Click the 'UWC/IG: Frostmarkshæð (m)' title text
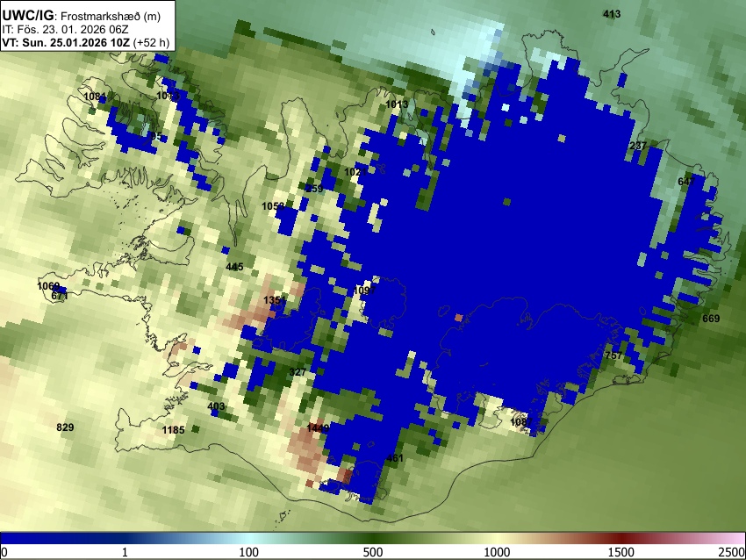This screenshot has width=746, height=560. pyautogui.click(x=82, y=16)
